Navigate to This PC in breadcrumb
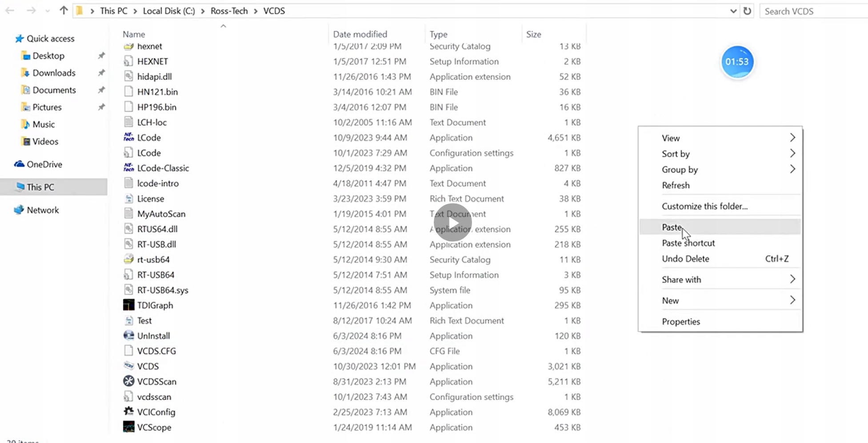The height and width of the screenshot is (443, 868). click(114, 11)
